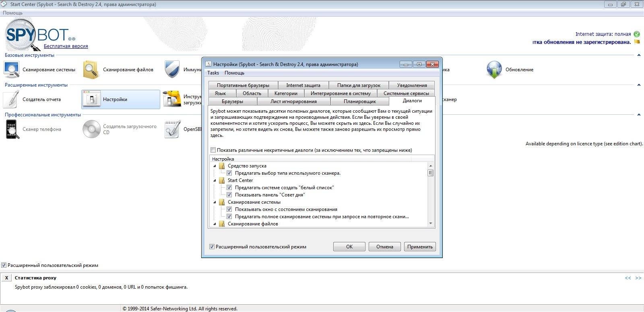This screenshot has width=644, height=312.
Task: Open Сканирование системы tool icon
Action: pyautogui.click(x=11, y=70)
